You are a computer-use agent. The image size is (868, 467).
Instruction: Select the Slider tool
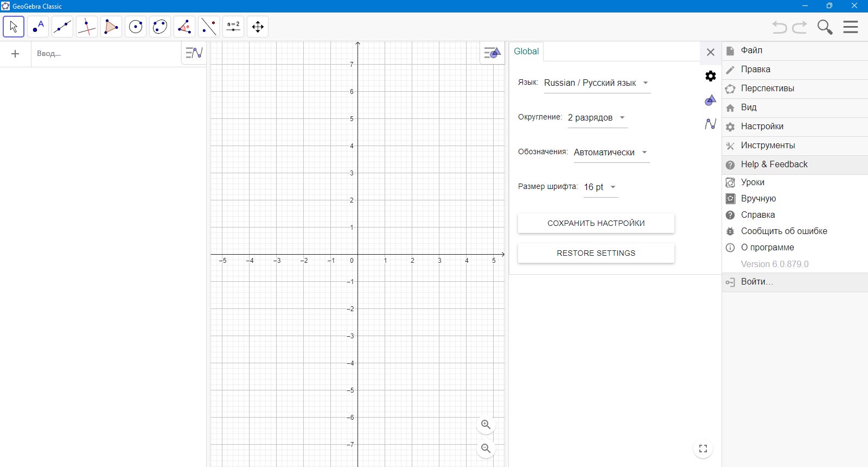pos(233,27)
